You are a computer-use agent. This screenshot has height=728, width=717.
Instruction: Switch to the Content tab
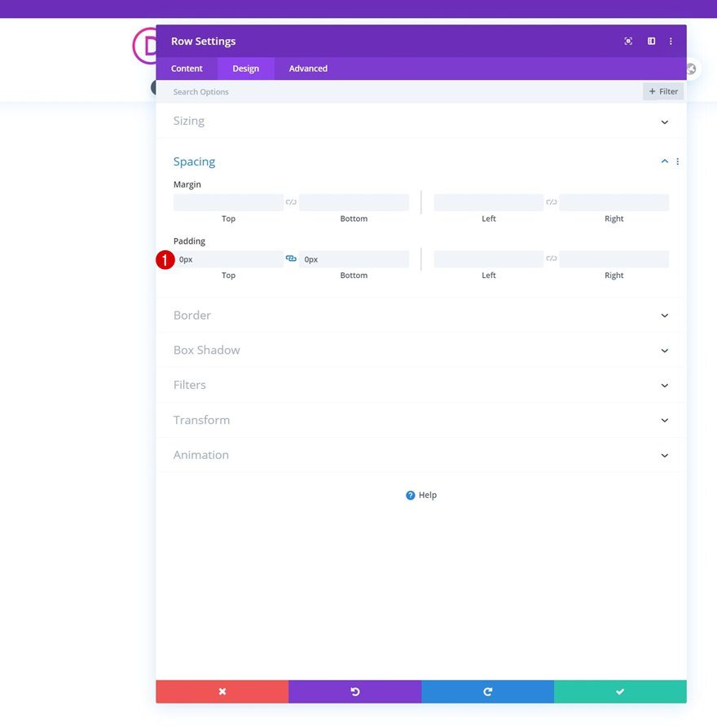(187, 68)
